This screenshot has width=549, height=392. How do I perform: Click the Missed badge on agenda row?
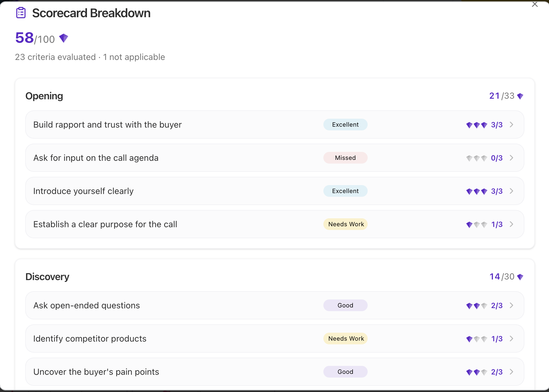(345, 158)
